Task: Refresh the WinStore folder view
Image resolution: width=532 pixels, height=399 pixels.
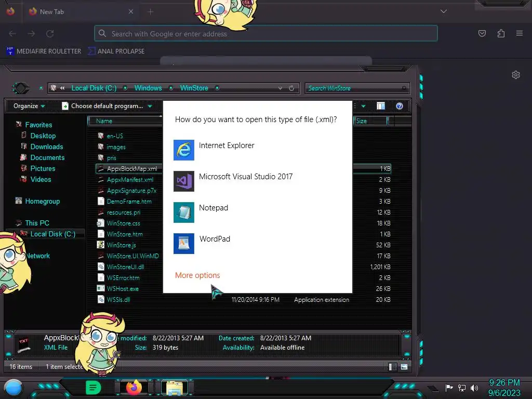Action: [291, 88]
